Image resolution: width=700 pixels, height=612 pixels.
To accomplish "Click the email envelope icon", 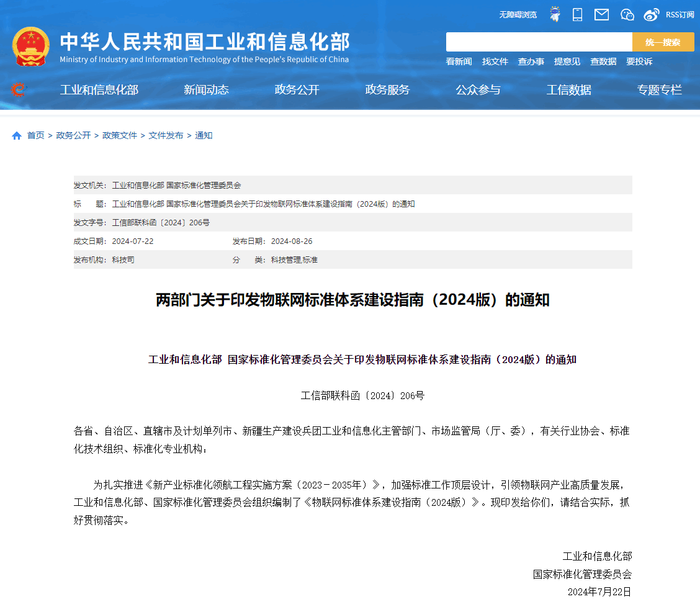I will point(601,15).
